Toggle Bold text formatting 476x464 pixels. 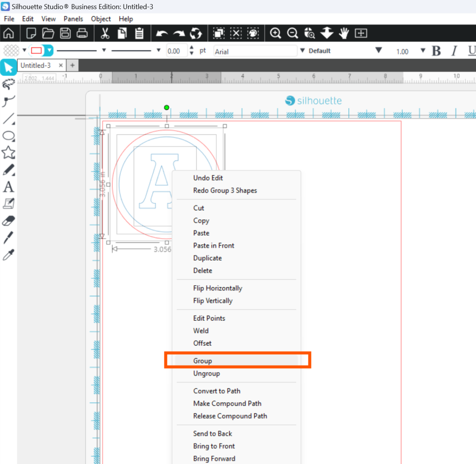(436, 51)
